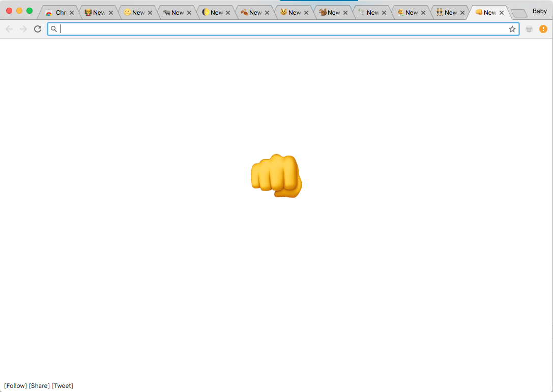Click the Follow link

[x=16, y=385]
